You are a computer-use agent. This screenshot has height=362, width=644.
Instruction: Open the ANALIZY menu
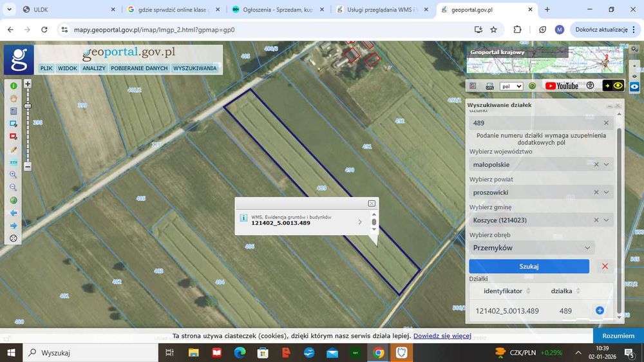tap(94, 68)
